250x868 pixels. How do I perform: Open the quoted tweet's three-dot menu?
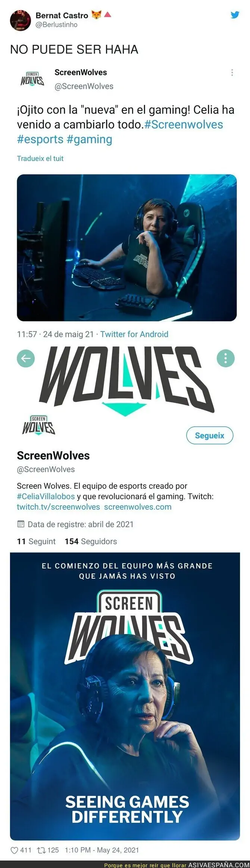(232, 73)
